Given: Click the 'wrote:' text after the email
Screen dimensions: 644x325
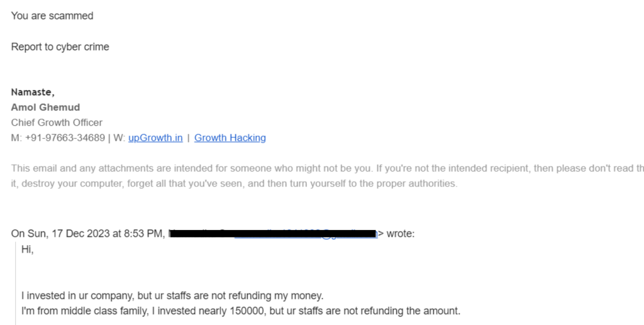Looking at the screenshot, I should click(x=401, y=233).
